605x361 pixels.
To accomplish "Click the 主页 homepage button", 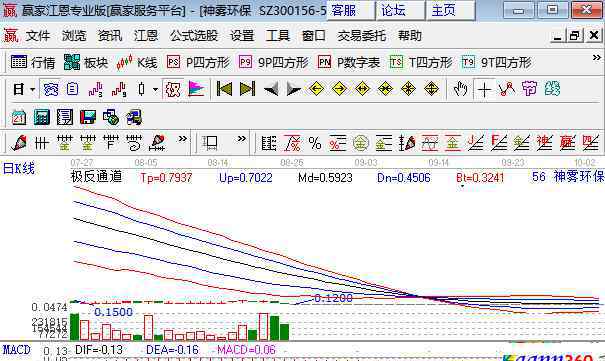I will (x=451, y=10).
